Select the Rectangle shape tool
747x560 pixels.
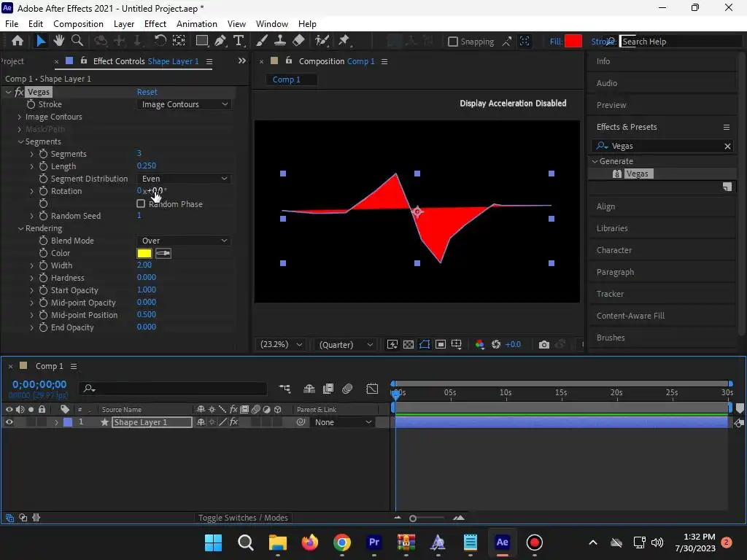click(202, 41)
